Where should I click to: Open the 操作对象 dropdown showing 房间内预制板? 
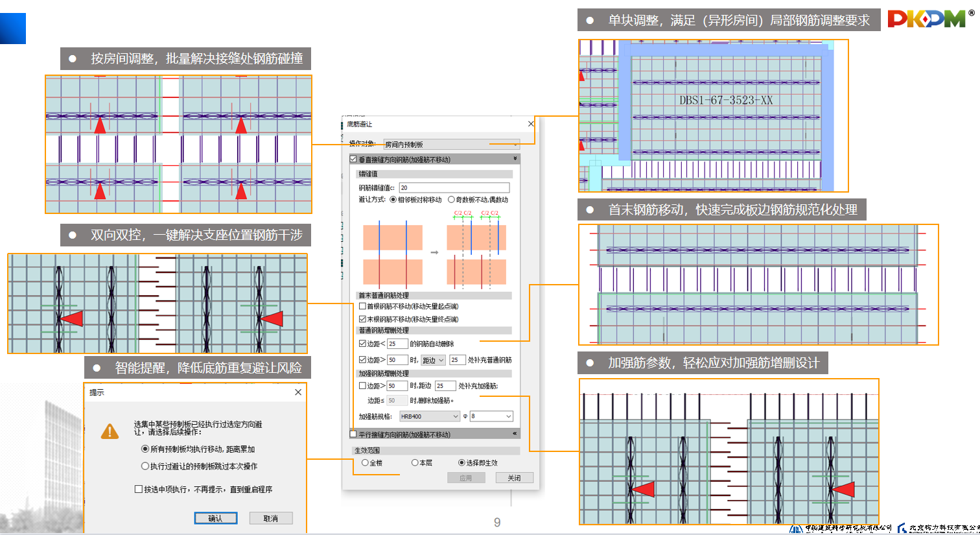click(451, 145)
